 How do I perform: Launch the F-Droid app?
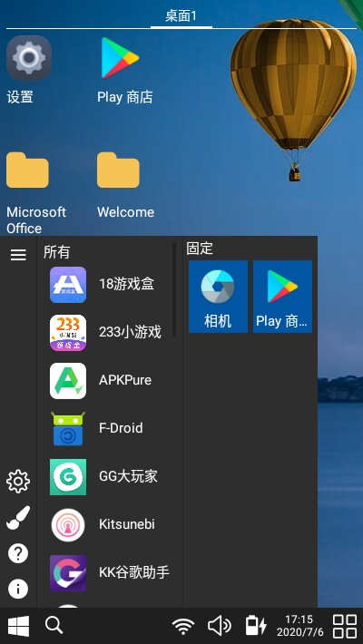click(x=109, y=429)
